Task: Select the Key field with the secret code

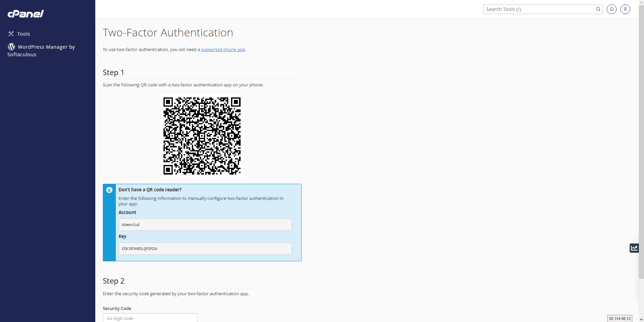Action: [x=205, y=249]
